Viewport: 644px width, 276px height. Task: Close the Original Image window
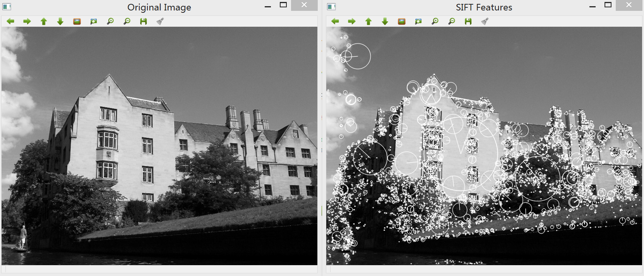tap(304, 5)
